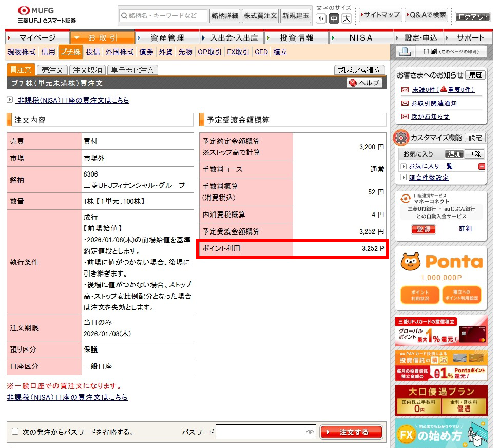The image size is (499, 448).
Task: Expand the 資産管理 navigation menu
Action: pyautogui.click(x=167, y=38)
